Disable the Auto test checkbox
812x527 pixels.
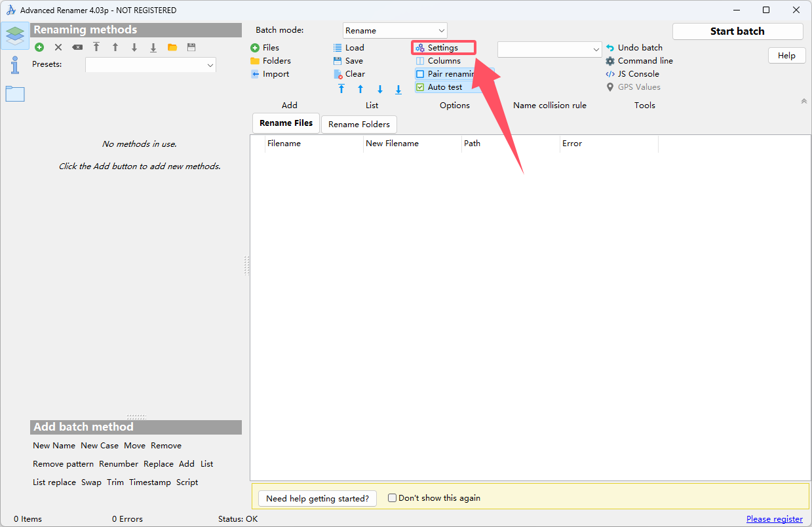point(421,87)
